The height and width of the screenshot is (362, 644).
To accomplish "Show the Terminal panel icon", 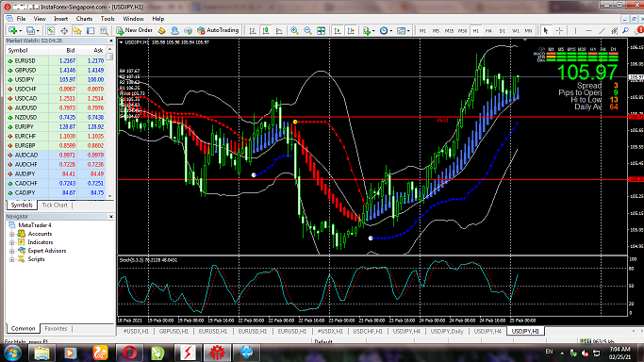I will click(x=91, y=31).
